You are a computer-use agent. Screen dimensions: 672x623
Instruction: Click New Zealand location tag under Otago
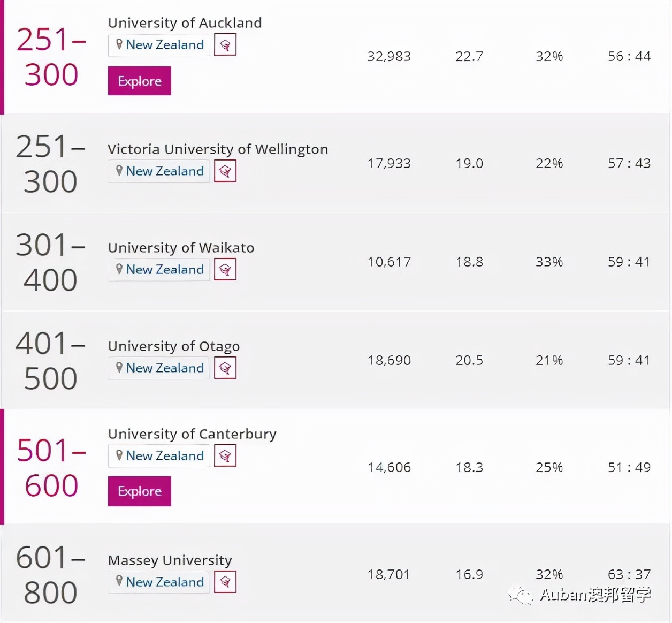click(x=159, y=368)
